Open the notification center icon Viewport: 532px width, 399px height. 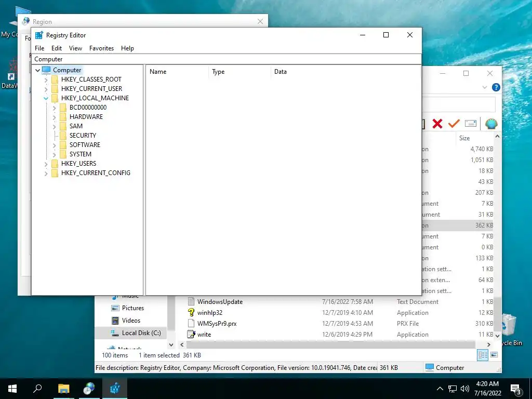(x=515, y=389)
